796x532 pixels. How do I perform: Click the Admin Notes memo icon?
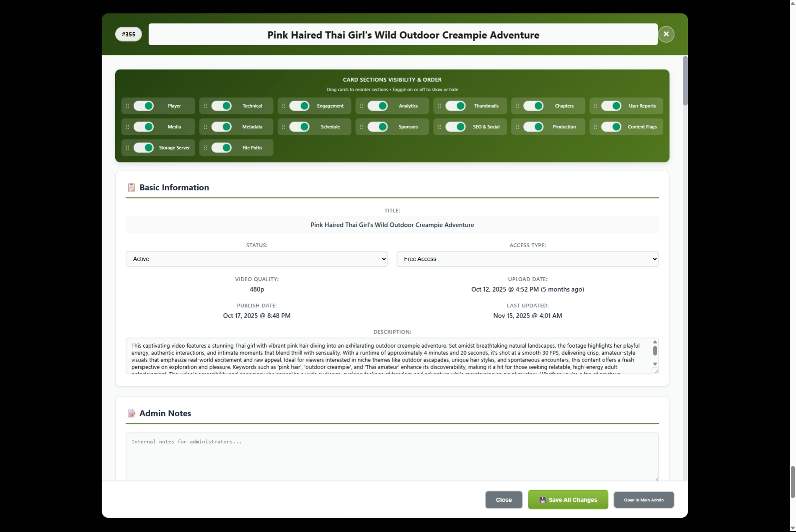click(132, 413)
